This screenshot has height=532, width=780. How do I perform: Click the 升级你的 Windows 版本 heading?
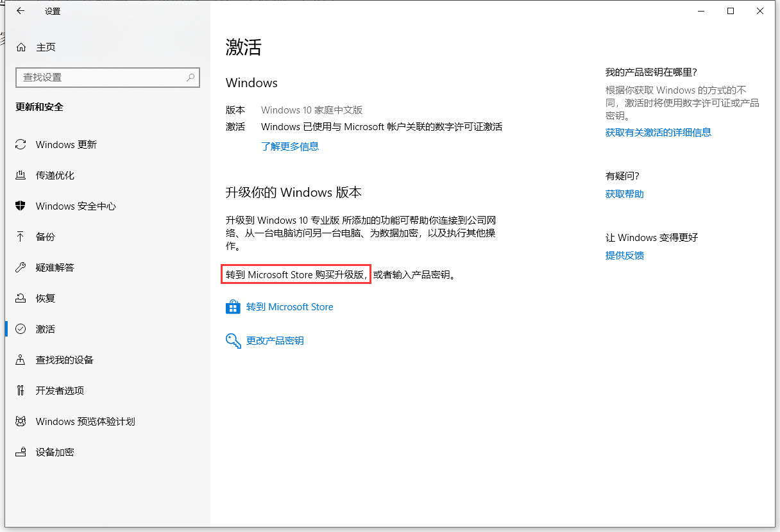point(294,192)
